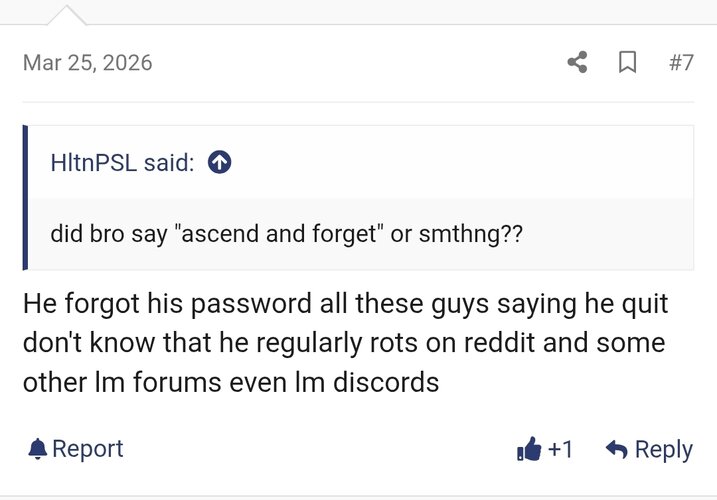
Task: Bookmark this post with the bookmark icon
Action: 628,62
